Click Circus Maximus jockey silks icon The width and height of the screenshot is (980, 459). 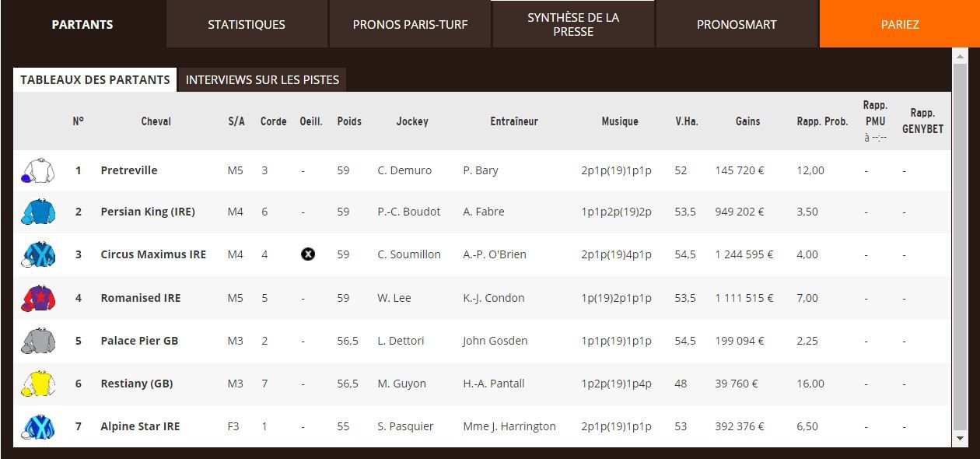tap(37, 255)
